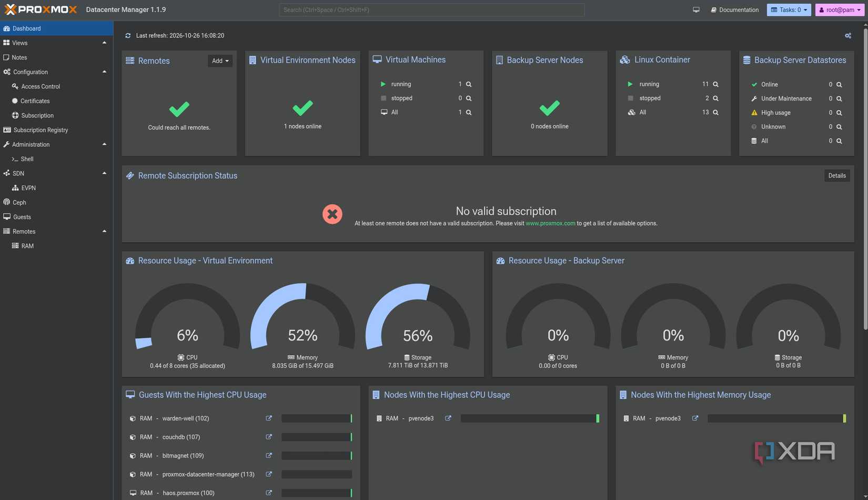Open the EVPN page

tap(57, 188)
